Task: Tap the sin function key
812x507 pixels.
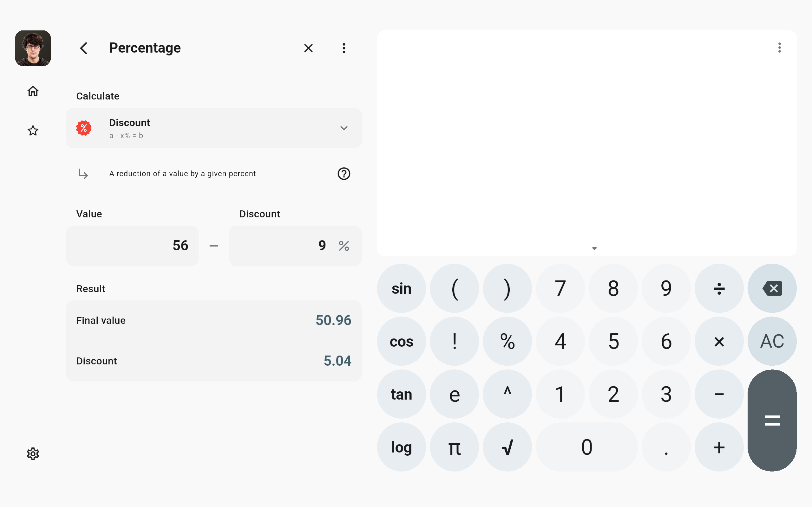Action: (401, 288)
